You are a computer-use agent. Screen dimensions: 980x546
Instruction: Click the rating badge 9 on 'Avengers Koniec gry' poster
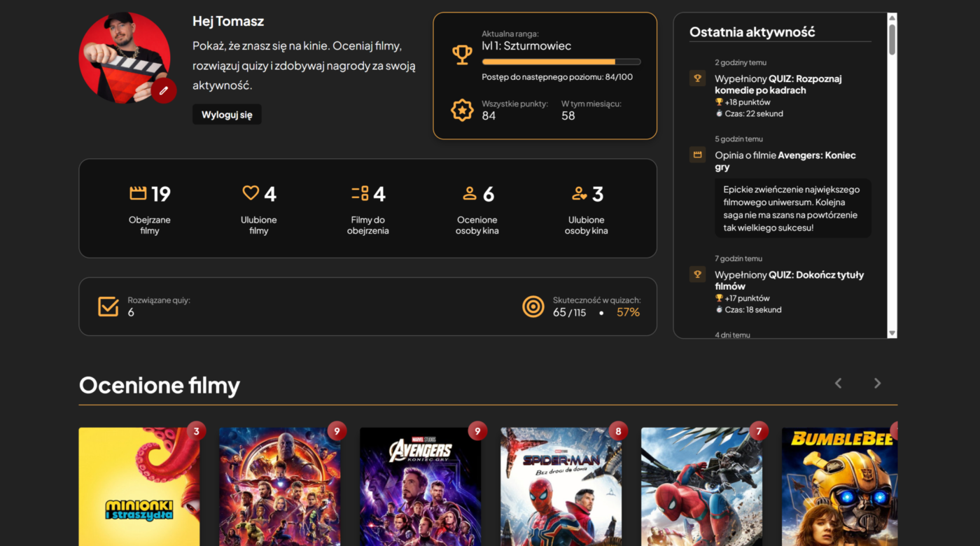pyautogui.click(x=477, y=431)
